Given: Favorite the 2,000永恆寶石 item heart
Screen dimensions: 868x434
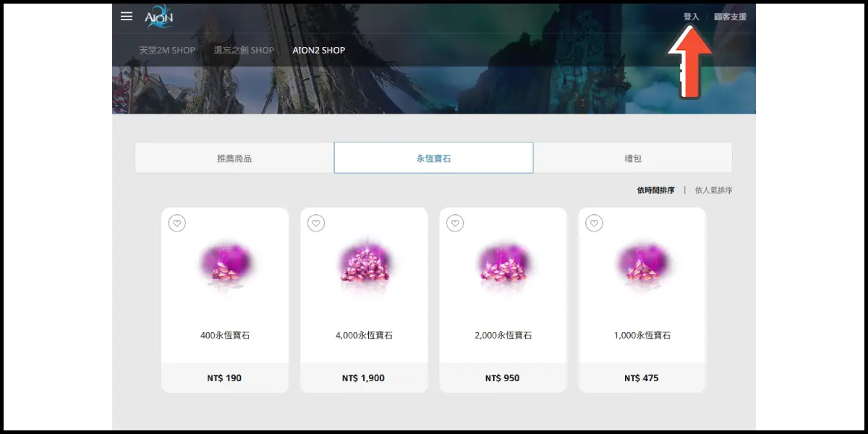Looking at the screenshot, I should (x=455, y=224).
